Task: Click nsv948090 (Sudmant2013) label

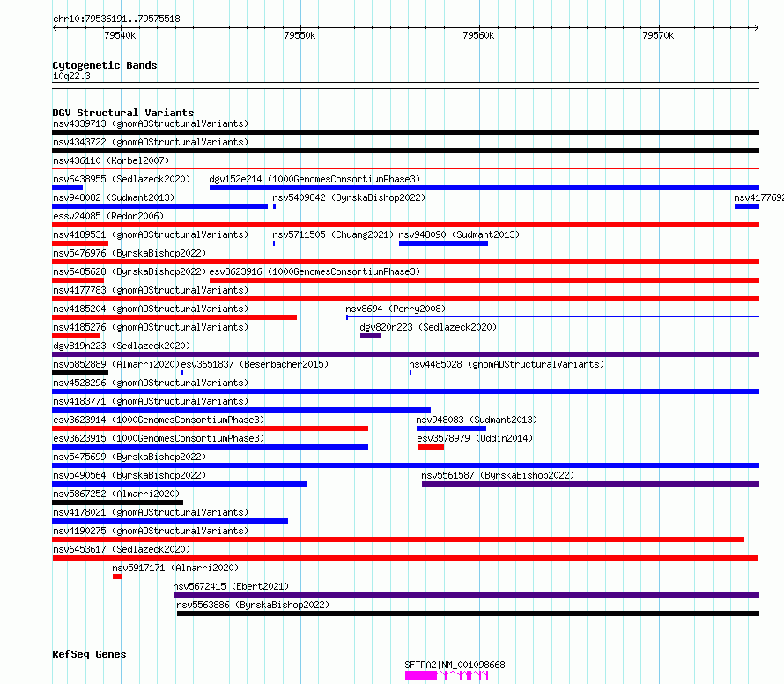Action: [459, 234]
